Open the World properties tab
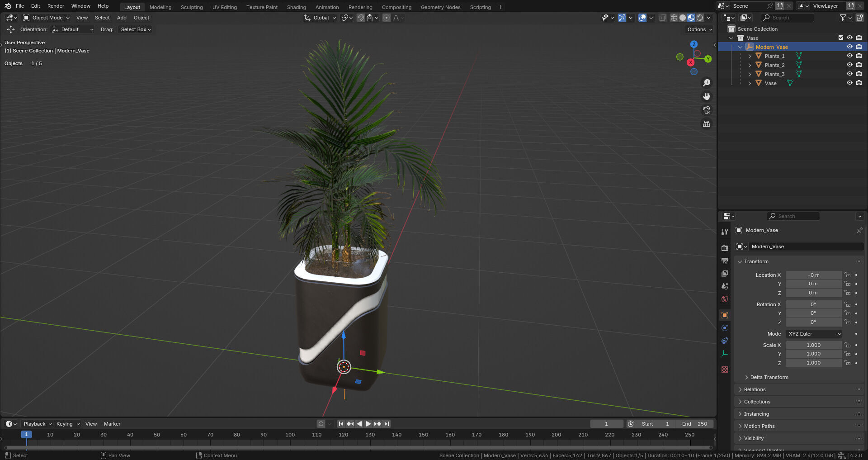The width and height of the screenshot is (868, 460). pos(725,299)
